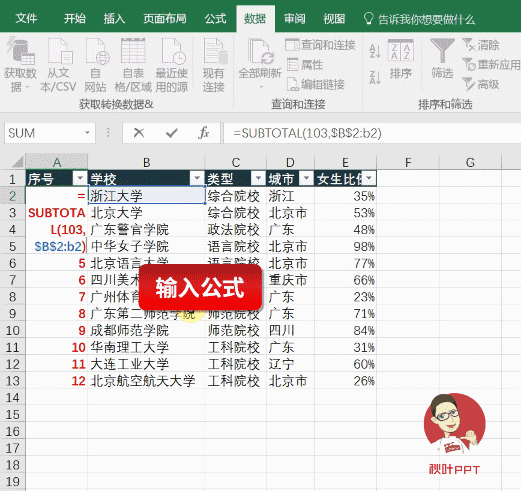Image resolution: width=521 pixels, height=491 pixels.
Task: Open Insert Function fx button
Action: point(203,133)
